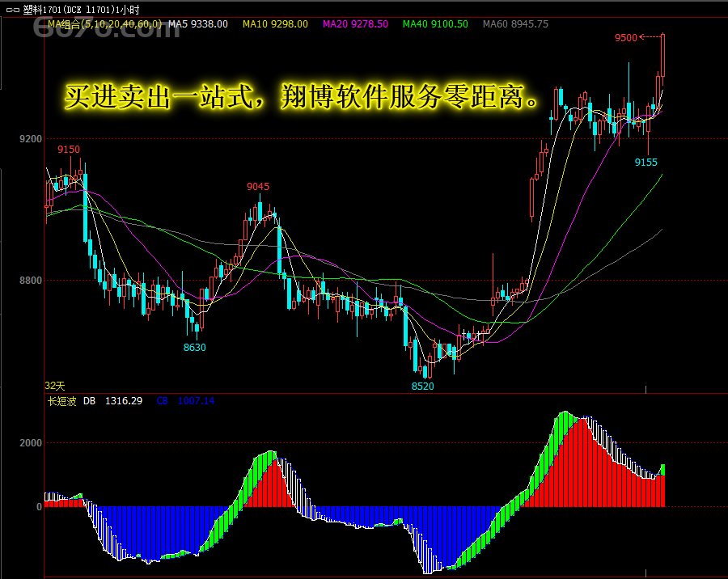Click the 32天 time span label
728x579 pixels.
tap(55, 386)
